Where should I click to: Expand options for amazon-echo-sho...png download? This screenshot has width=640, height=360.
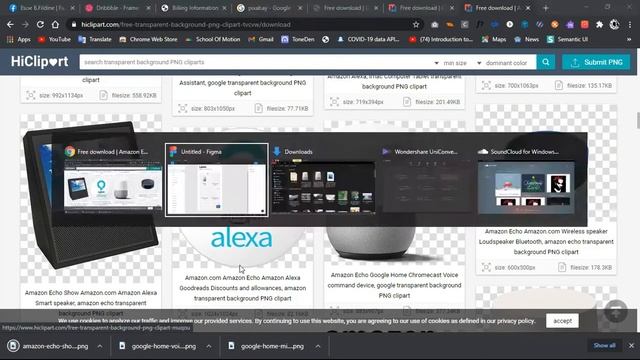pos(100,346)
